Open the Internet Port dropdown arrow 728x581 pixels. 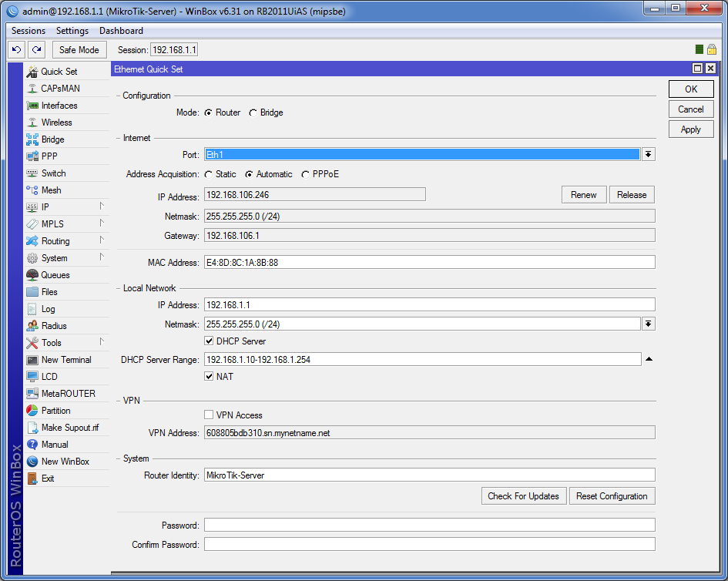[649, 154]
